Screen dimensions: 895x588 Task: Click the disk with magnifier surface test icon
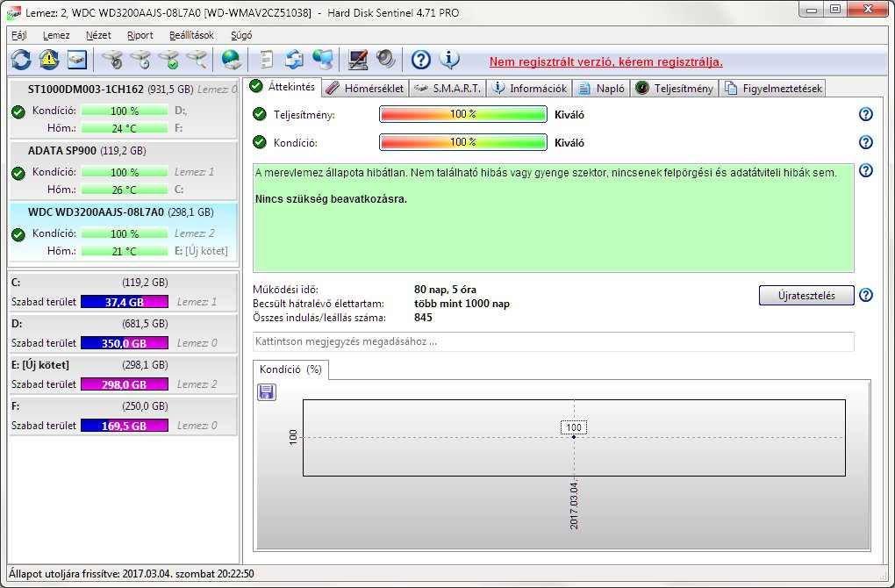(197, 60)
